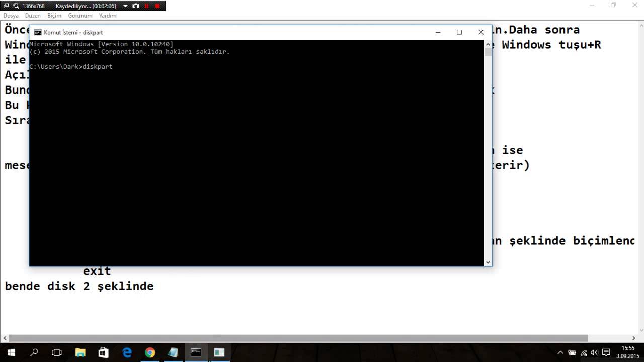Viewport: 644px width, 362px height.
Task: Close the Komut İstemi diskpart window
Action: (x=481, y=32)
